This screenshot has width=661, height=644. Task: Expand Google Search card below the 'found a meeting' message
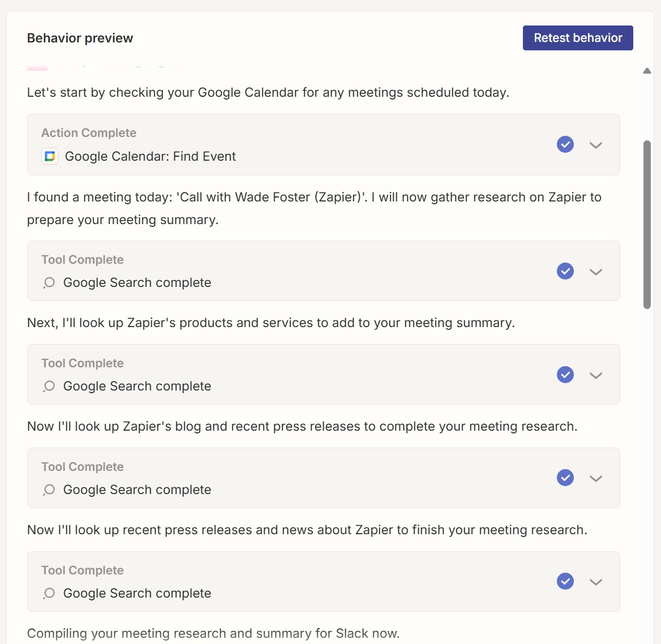click(x=596, y=272)
